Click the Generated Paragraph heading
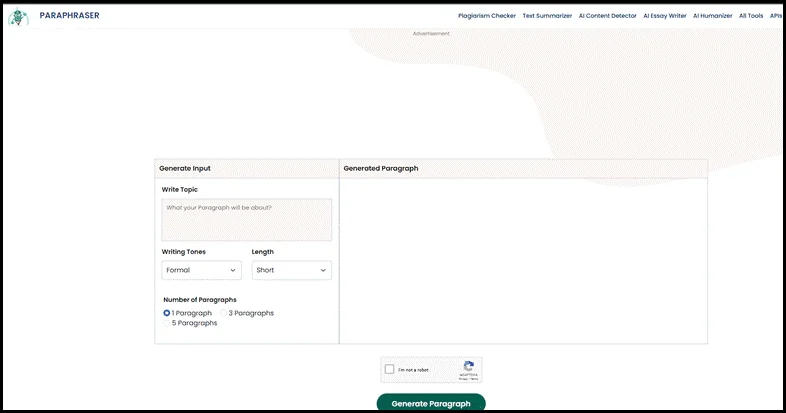Screen dimensions: 786x413 point(381,168)
